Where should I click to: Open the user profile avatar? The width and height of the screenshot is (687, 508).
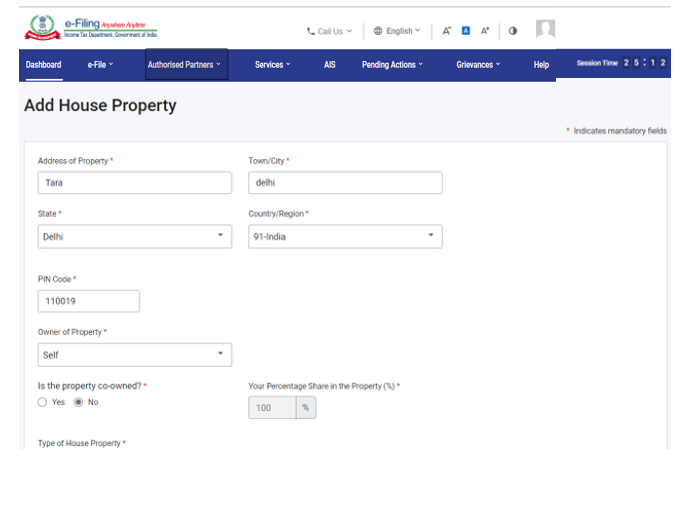[x=545, y=29]
